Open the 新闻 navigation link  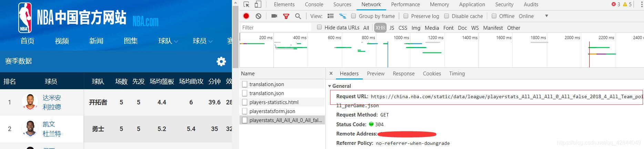[96, 41]
